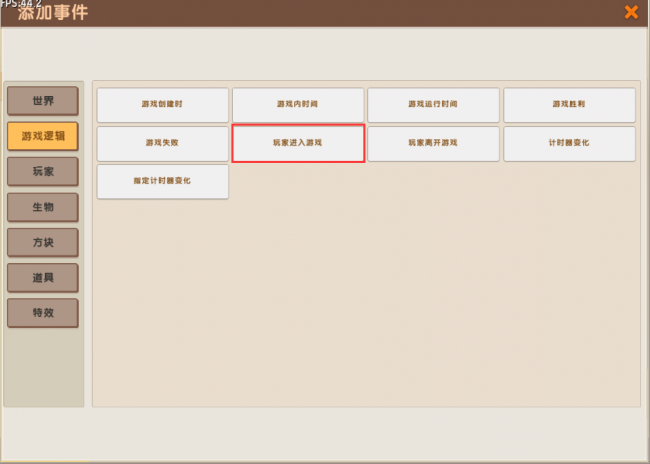Add the 计时器变化 event
Screen dimensions: 650x464
pyautogui.click(x=569, y=143)
